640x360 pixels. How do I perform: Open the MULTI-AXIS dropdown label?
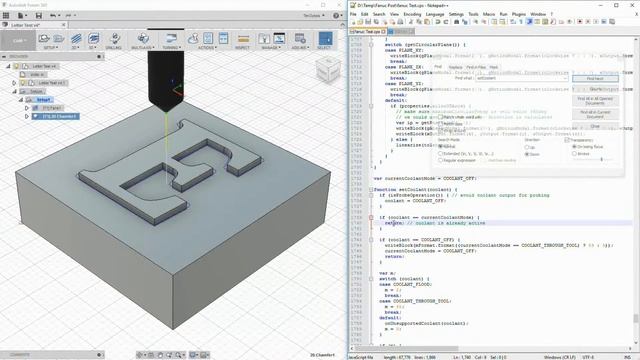(142, 48)
